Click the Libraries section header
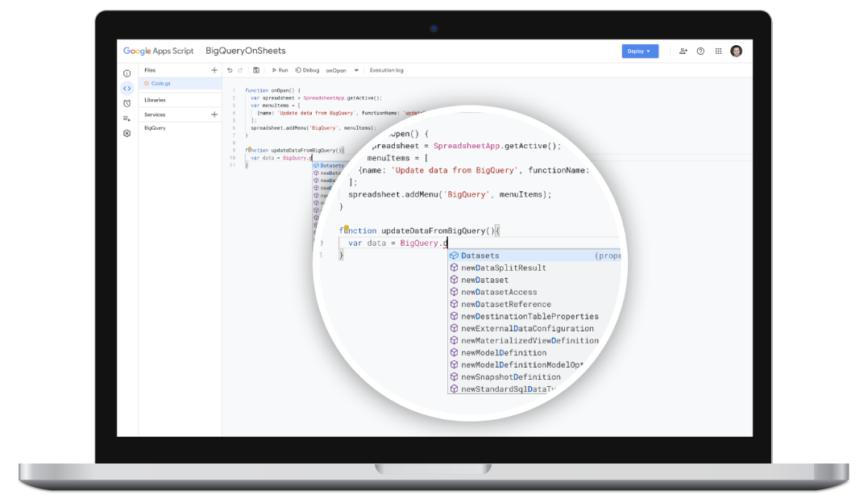868x503 pixels. (155, 100)
